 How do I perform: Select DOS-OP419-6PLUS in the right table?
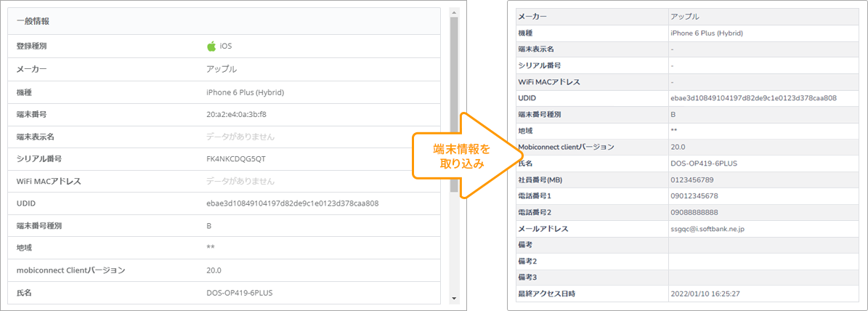(704, 163)
